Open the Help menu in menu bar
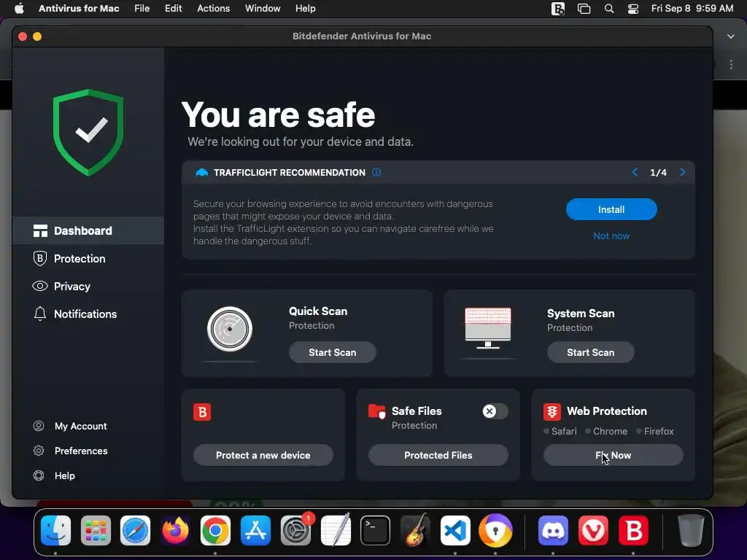This screenshot has width=747, height=560. tap(306, 9)
